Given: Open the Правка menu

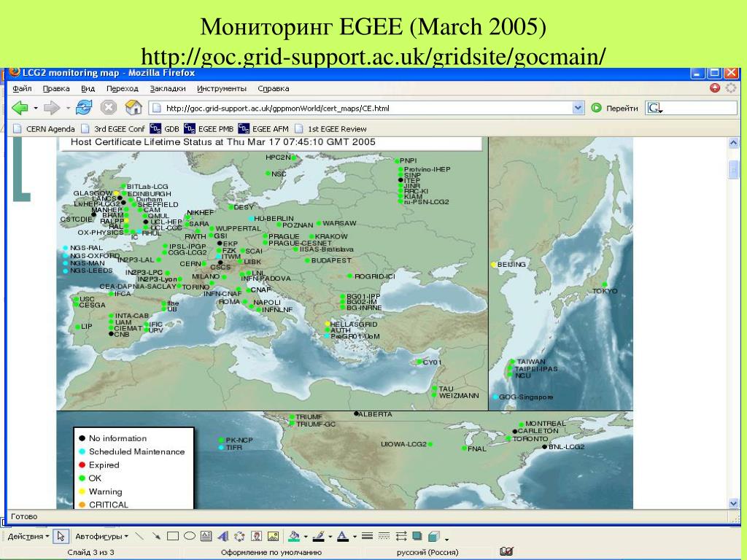Looking at the screenshot, I should pos(56,88).
